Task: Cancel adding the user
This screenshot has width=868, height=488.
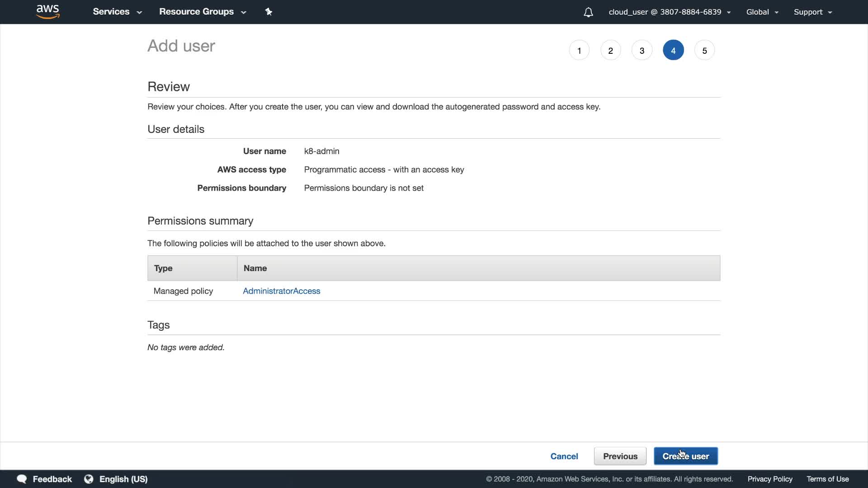Action: 564,456
